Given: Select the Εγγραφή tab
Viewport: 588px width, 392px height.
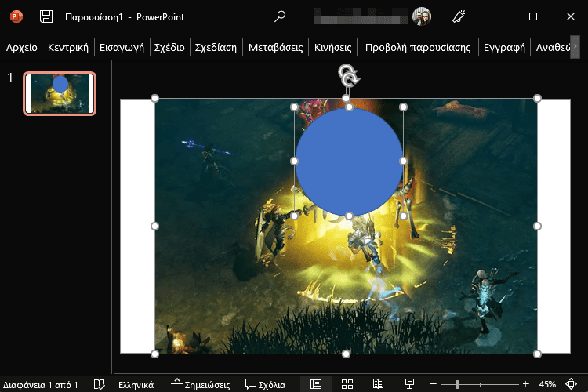Looking at the screenshot, I should click(504, 48).
